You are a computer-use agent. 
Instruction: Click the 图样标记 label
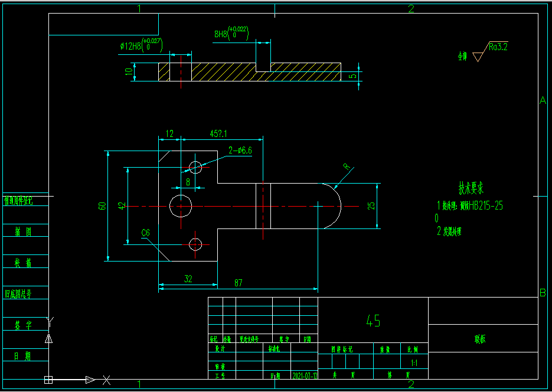click(342, 349)
